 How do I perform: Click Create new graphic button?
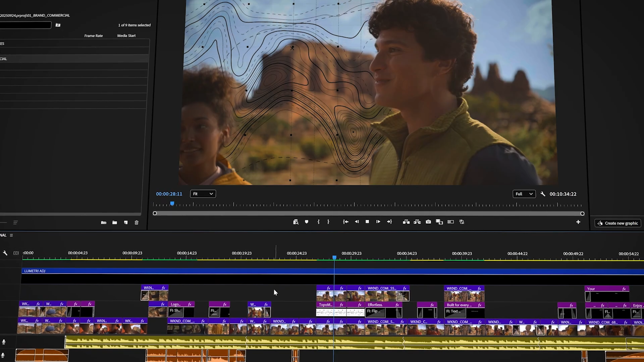[618, 223]
